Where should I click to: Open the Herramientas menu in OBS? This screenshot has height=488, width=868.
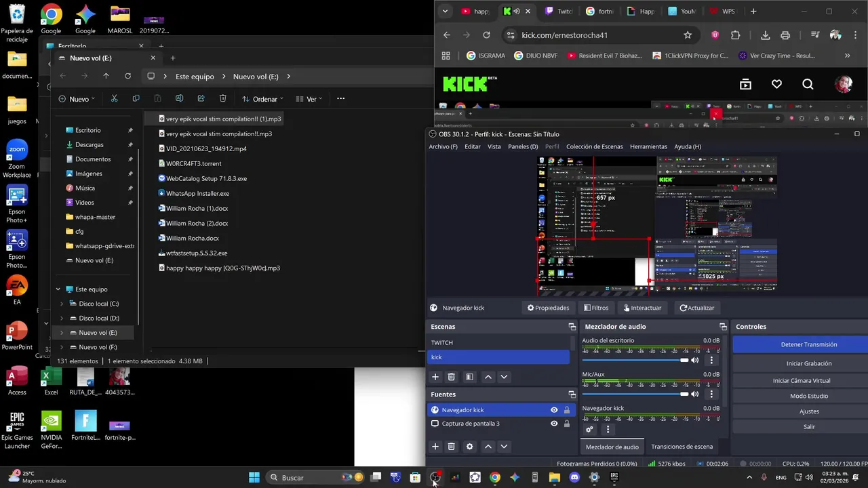[648, 146]
